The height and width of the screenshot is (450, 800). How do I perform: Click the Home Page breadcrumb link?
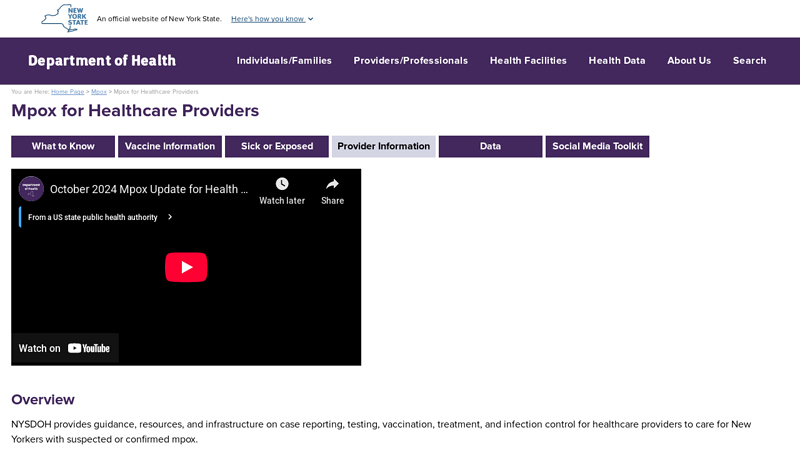67,92
